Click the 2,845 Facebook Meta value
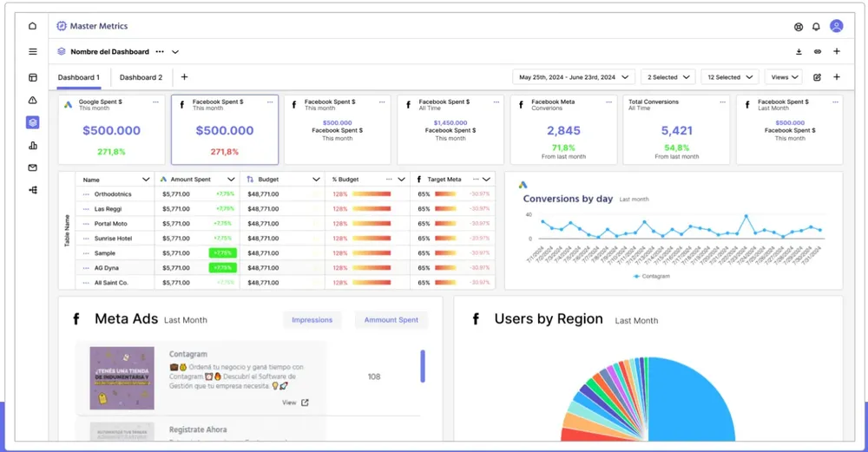 [x=563, y=130]
